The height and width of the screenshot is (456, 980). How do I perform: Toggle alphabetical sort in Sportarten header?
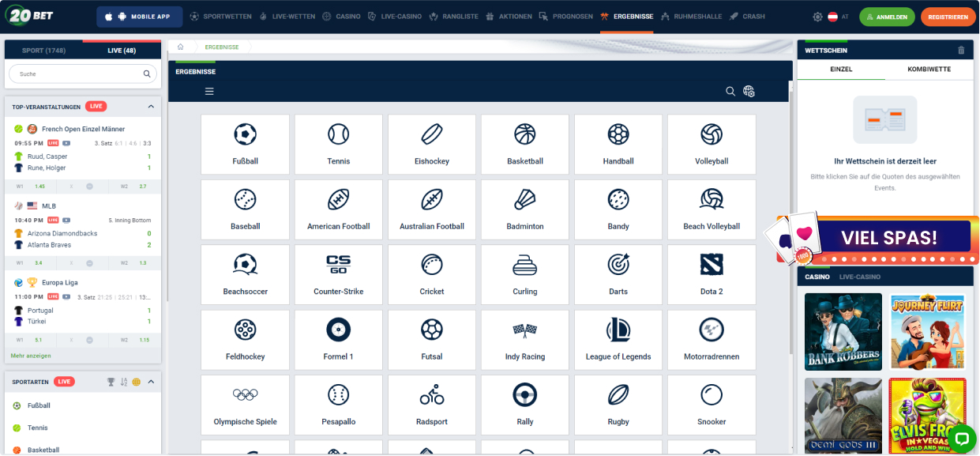(124, 382)
